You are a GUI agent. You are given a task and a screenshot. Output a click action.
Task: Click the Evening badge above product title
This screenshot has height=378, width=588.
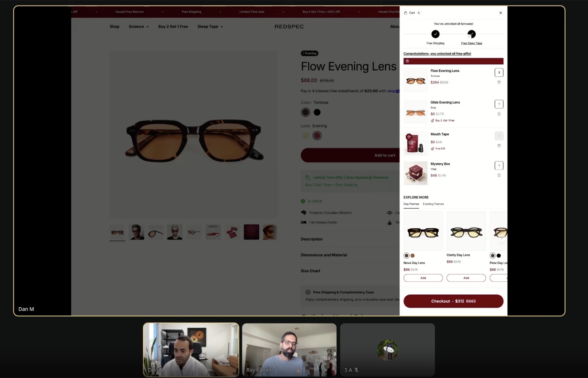(310, 53)
